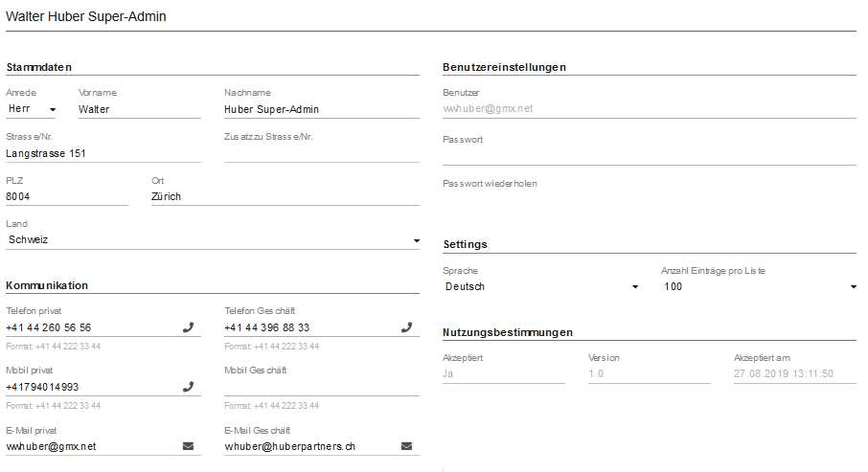Click the Benutzer field with wwhuber@gmx.net
This screenshot has width=868, height=472.
650,109
